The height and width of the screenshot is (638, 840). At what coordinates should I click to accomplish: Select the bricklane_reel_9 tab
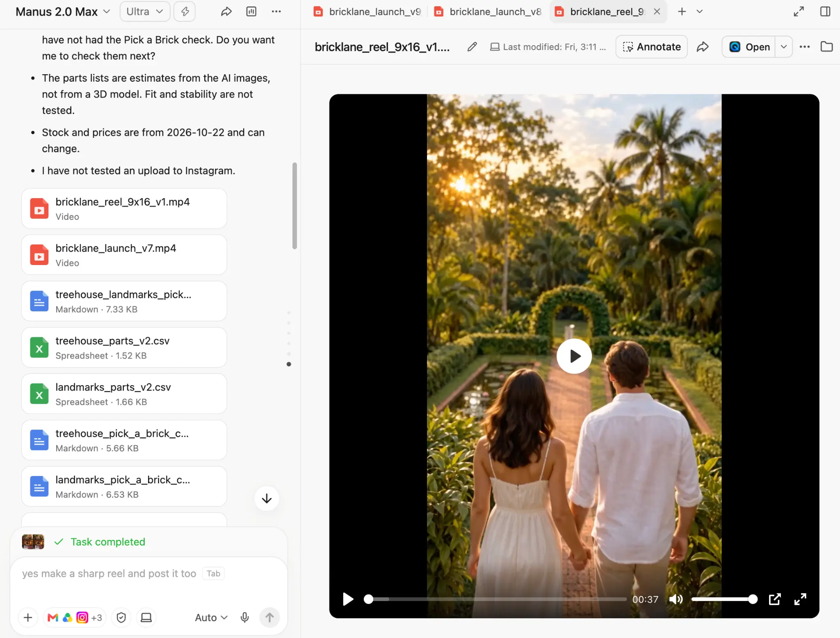tap(601, 11)
